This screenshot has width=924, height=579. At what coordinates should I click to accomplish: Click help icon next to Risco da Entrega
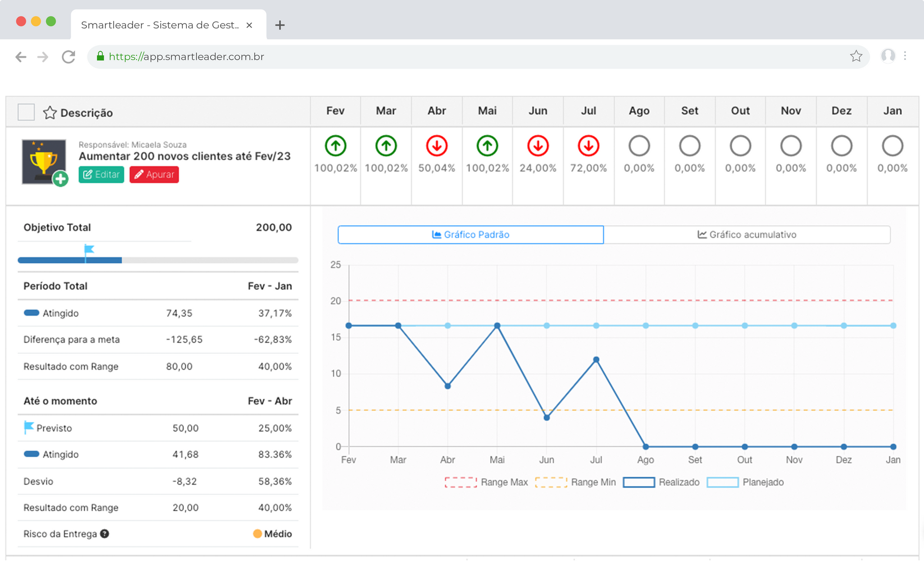pos(104,534)
